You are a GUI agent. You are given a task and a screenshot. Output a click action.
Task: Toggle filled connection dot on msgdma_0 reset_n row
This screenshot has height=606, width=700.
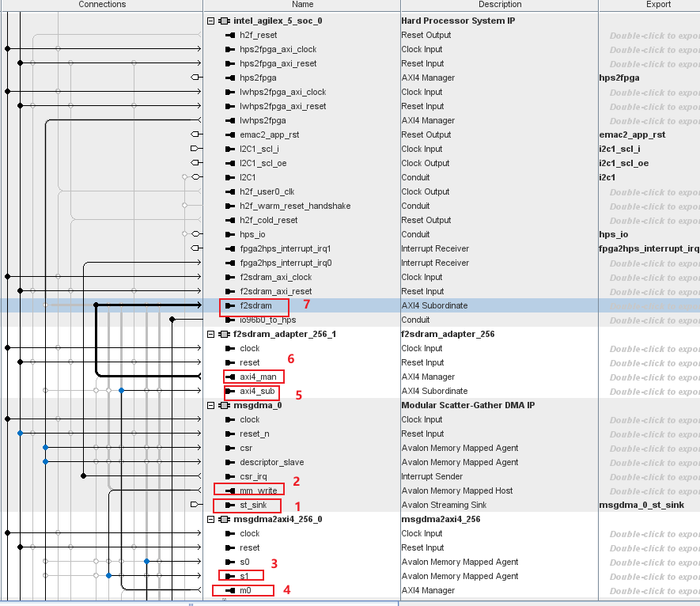[20, 434]
